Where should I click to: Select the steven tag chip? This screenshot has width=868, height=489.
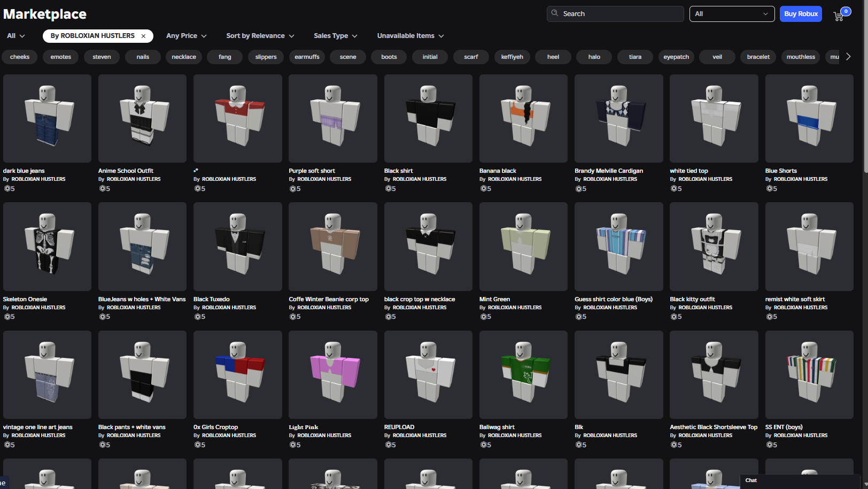click(x=102, y=57)
